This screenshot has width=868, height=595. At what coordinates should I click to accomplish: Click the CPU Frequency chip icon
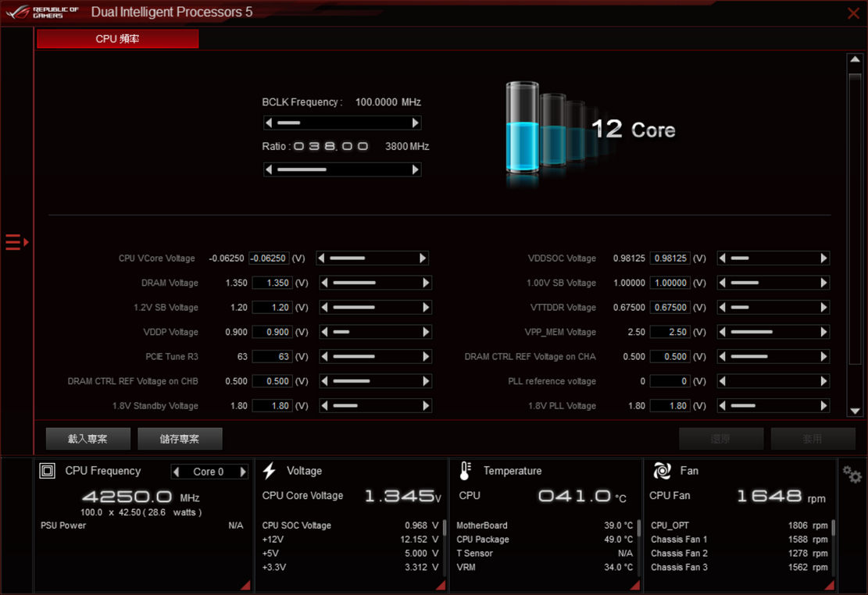point(47,471)
